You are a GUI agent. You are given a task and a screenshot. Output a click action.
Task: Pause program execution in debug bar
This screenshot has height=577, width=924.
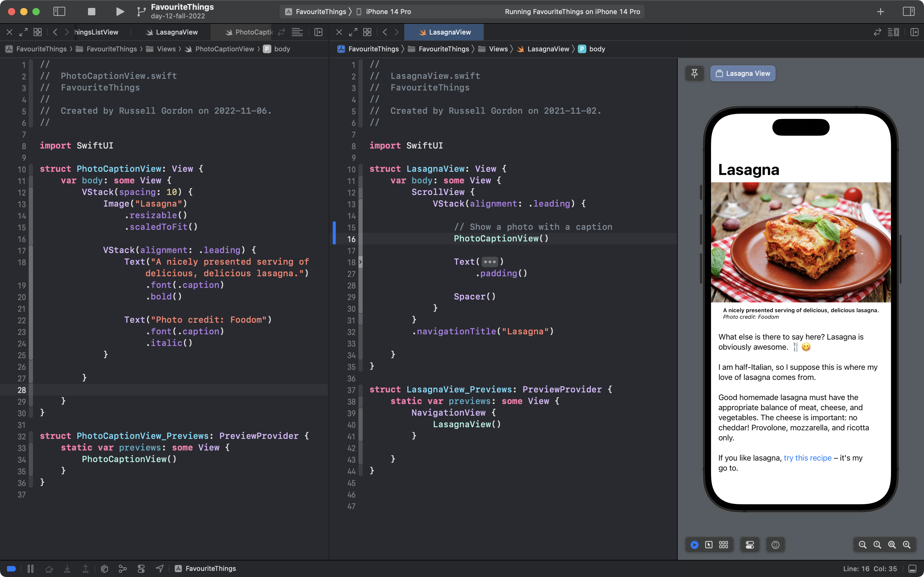coord(31,569)
